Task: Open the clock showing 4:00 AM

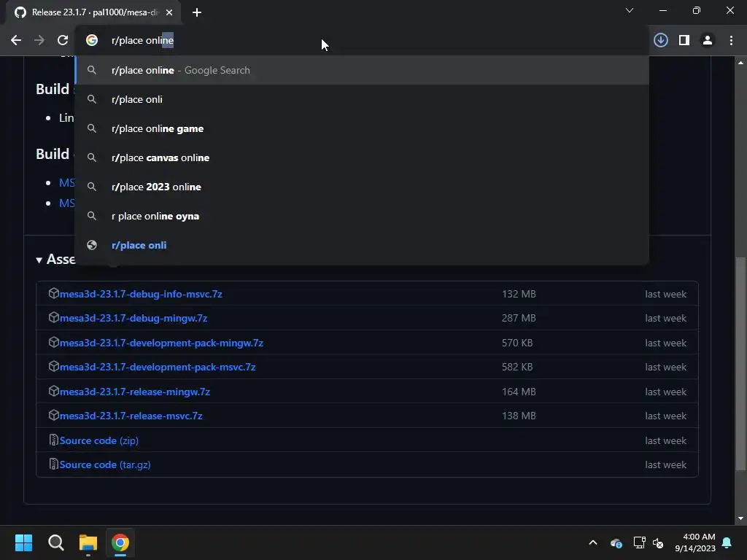Action: click(695, 542)
